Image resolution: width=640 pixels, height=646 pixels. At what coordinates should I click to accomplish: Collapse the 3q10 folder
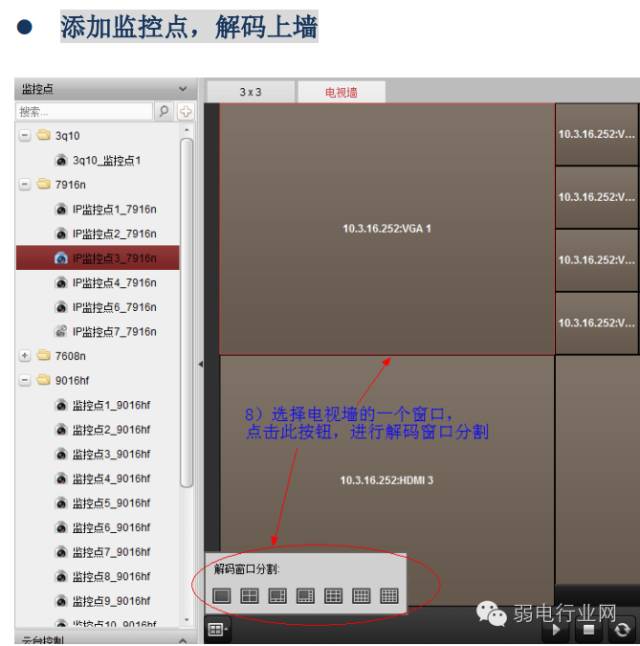tap(25, 135)
